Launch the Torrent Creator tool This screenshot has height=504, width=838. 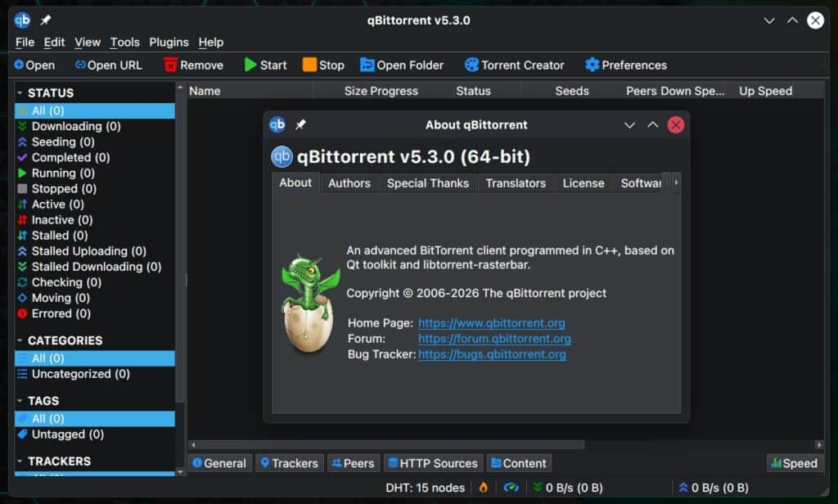tap(514, 65)
